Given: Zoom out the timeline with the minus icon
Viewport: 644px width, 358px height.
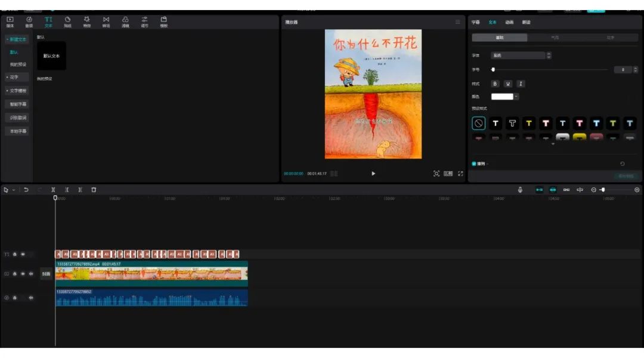Looking at the screenshot, I should tap(593, 190).
